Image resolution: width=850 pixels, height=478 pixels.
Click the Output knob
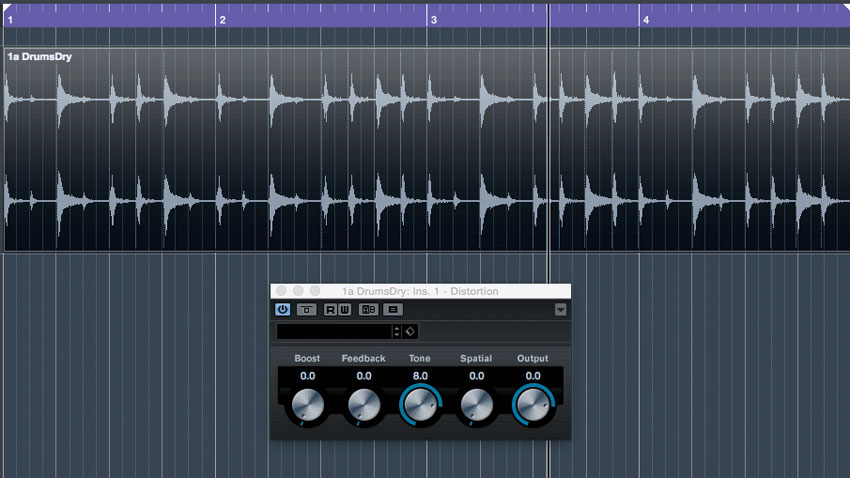point(533,405)
